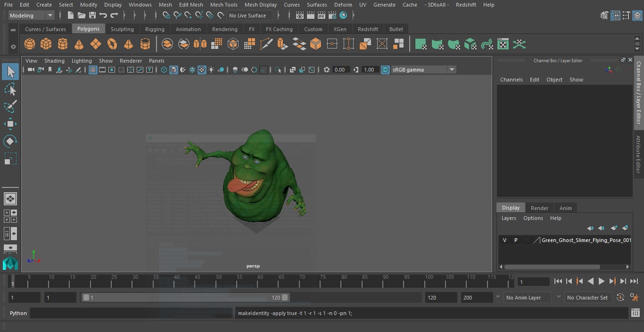Open the sRGB gamma view transform dropdown
644x332 pixels.
(x=423, y=70)
